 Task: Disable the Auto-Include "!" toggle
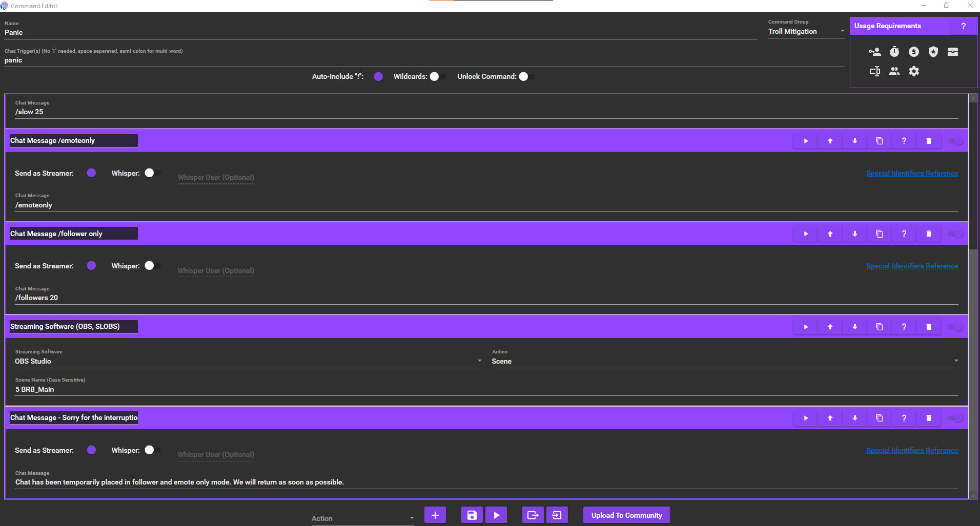point(378,76)
